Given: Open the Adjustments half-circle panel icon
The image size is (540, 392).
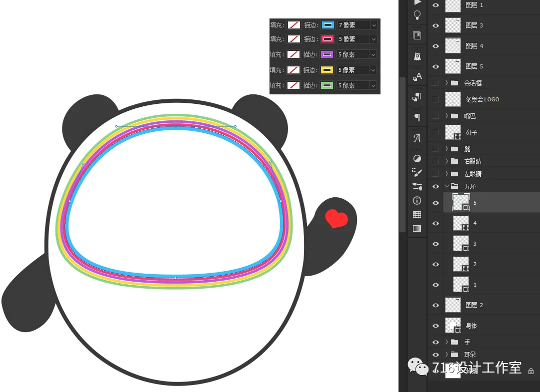Looking at the screenshot, I should 417,158.
